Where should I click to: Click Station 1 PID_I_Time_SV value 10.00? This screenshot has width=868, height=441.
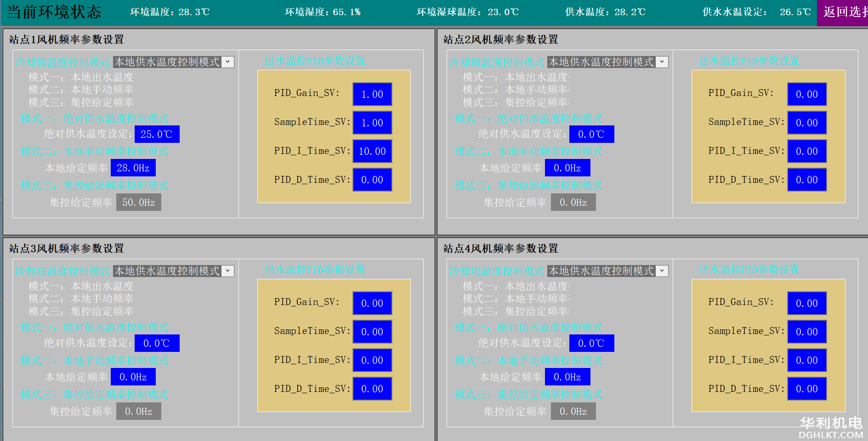pos(372,151)
